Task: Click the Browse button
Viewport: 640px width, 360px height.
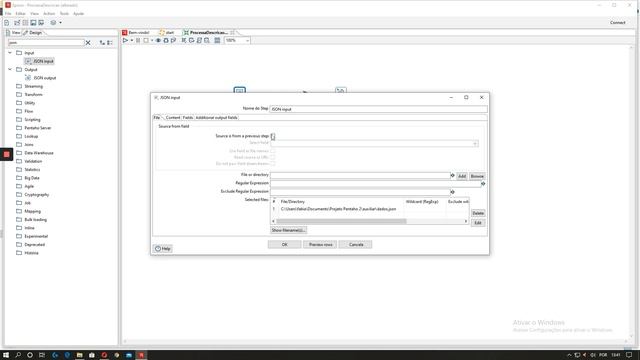Action: tap(477, 176)
